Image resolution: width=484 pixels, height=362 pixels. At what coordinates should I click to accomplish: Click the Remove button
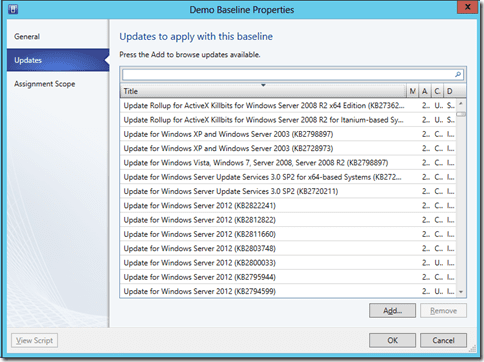point(443,311)
